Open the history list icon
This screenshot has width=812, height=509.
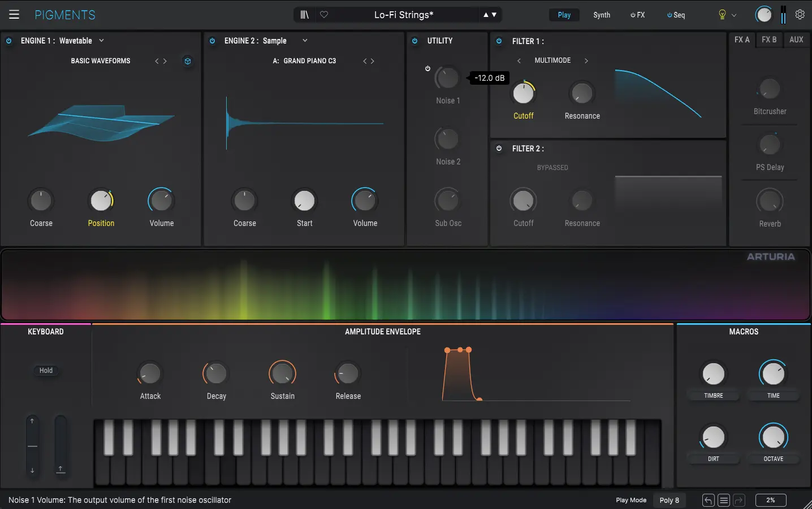(724, 500)
